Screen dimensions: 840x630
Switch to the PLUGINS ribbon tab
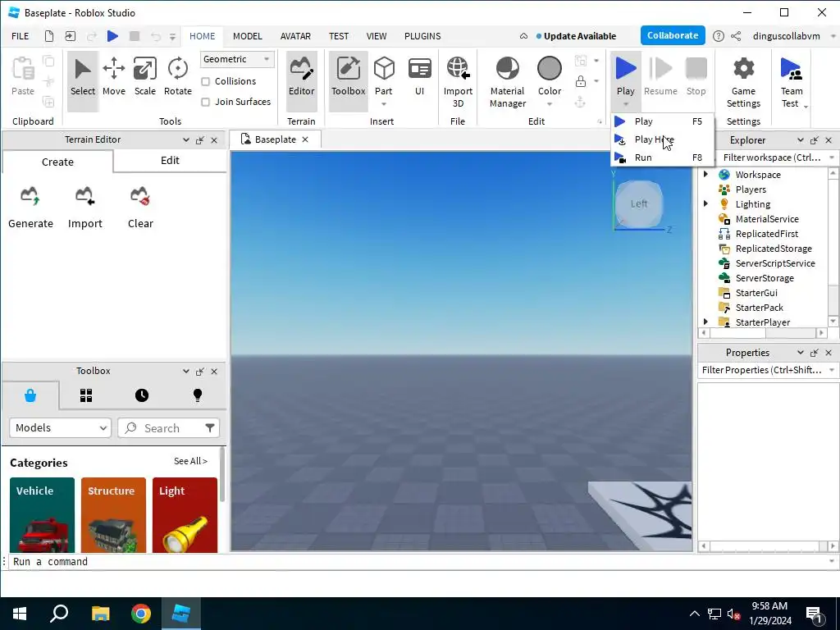pos(422,36)
